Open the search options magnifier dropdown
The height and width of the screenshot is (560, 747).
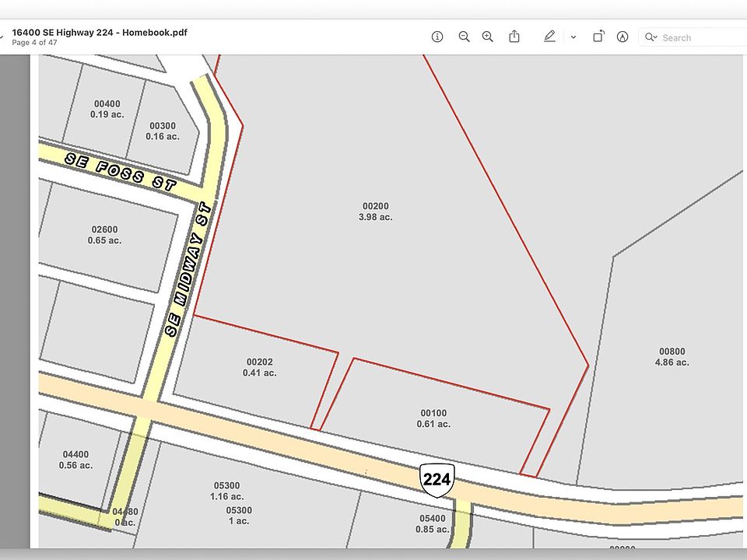pyautogui.click(x=651, y=37)
